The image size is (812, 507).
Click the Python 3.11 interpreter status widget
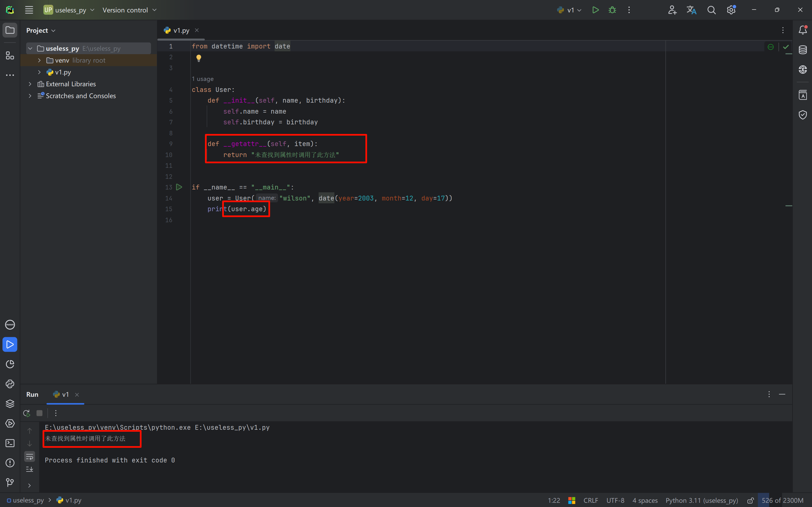click(701, 501)
